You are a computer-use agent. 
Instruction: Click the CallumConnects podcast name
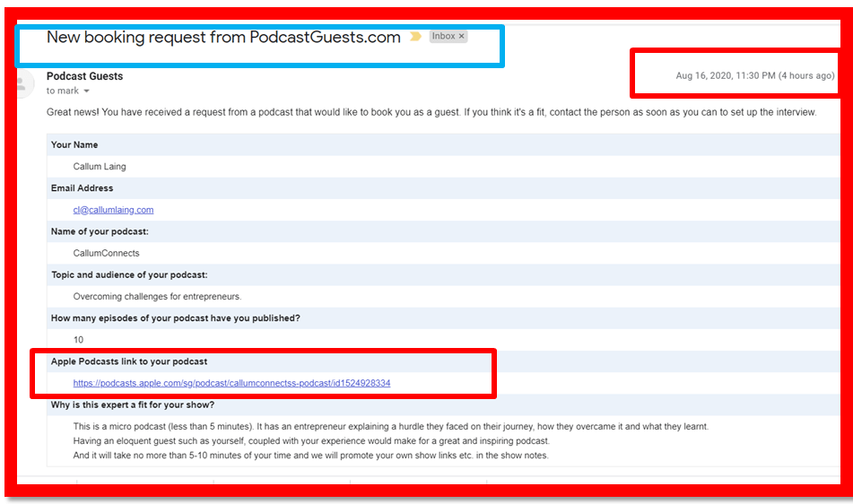point(106,253)
